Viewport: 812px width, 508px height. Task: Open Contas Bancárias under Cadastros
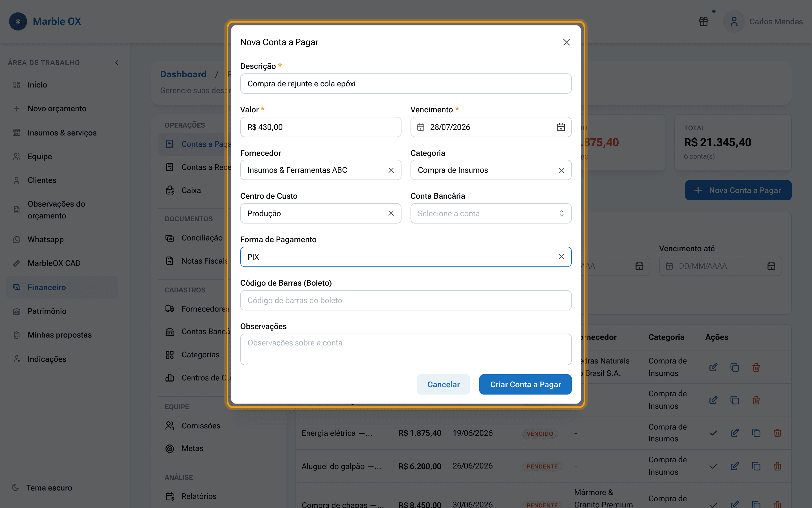click(x=195, y=332)
